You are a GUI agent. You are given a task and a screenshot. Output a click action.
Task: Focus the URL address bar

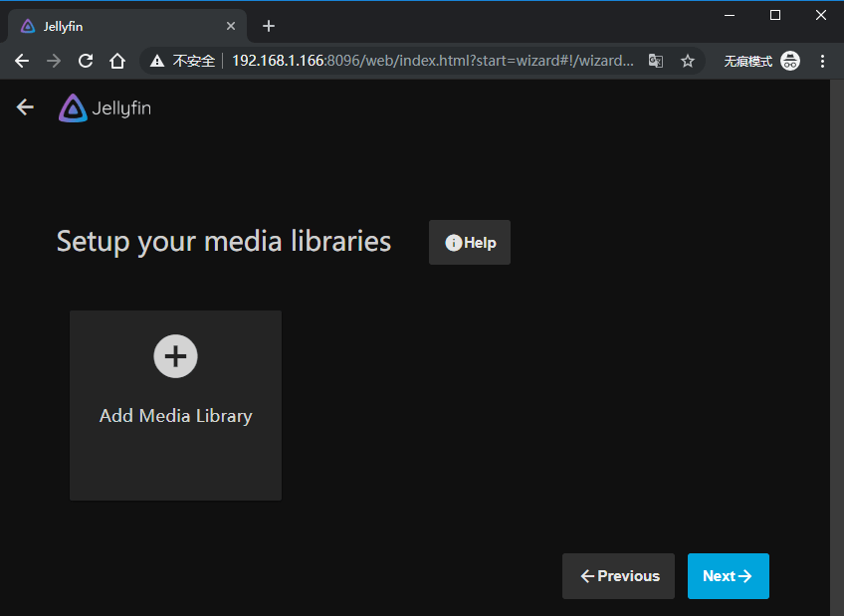click(433, 61)
